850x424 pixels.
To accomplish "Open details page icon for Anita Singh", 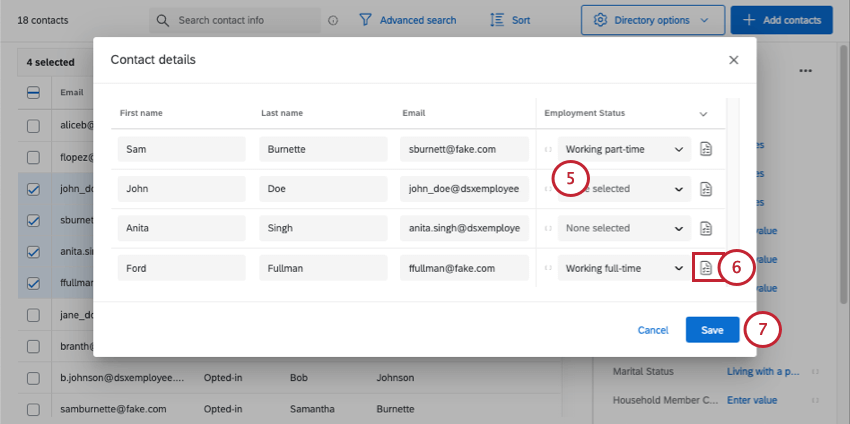I will click(705, 228).
